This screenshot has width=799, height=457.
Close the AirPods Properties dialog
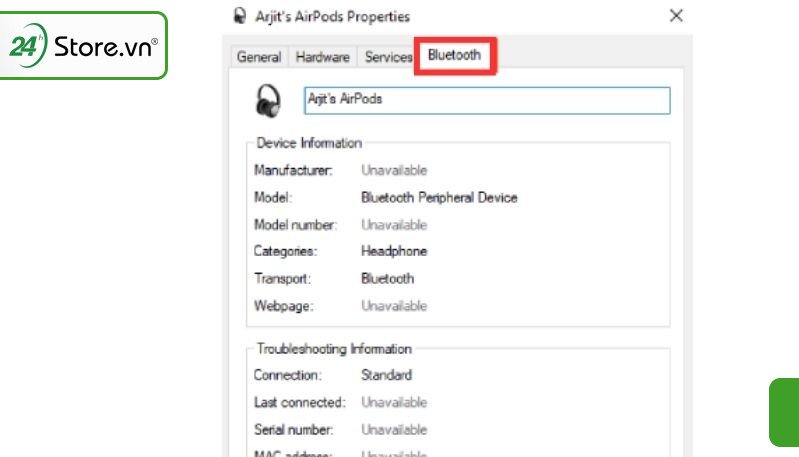coord(677,16)
